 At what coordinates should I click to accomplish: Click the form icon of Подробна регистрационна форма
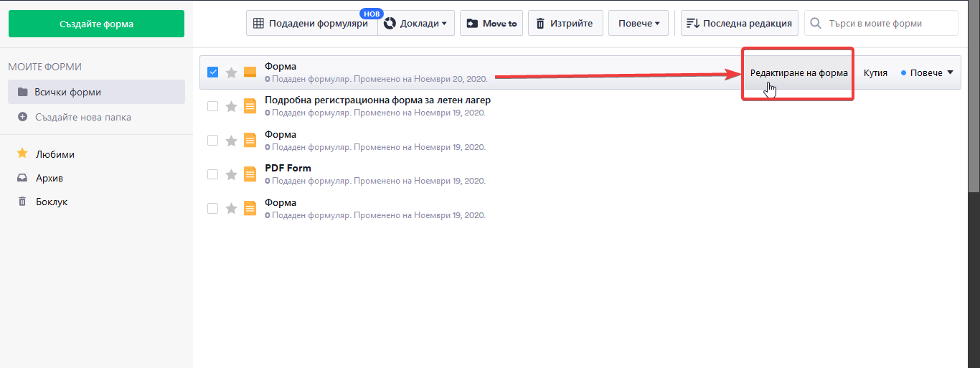tap(250, 106)
